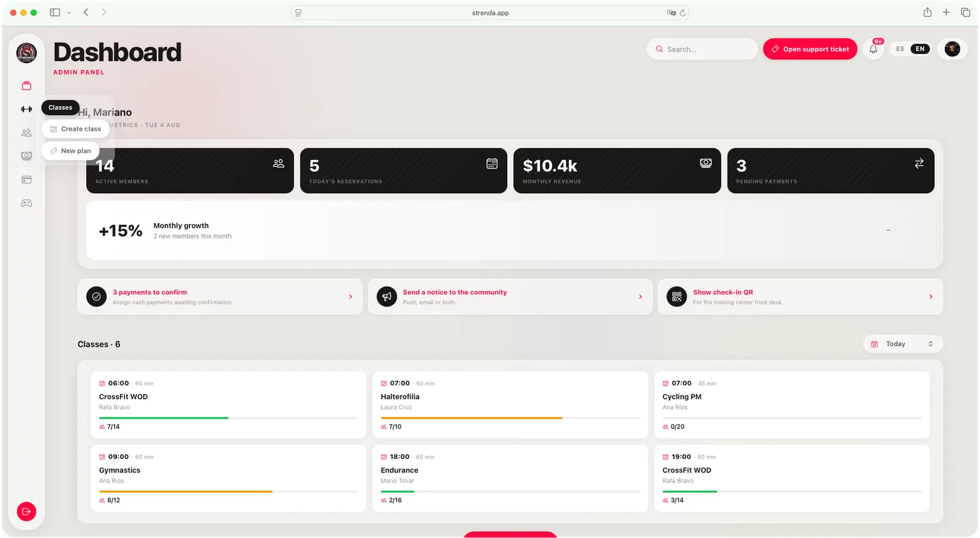Click the 06:00 CrossFit WOD progress bar
Screen dimensions: 980x538
228,418
